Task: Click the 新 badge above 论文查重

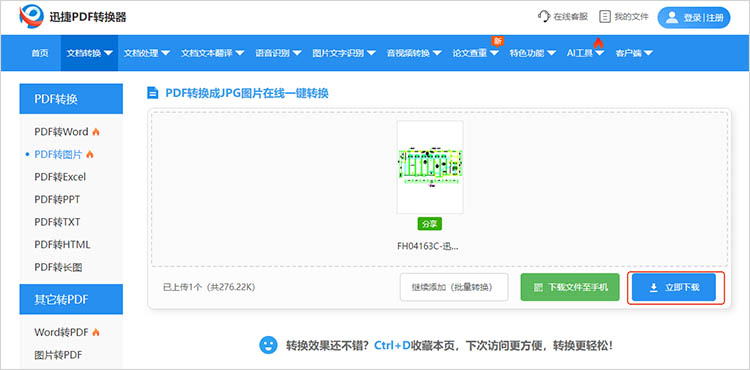Action: pos(497,41)
